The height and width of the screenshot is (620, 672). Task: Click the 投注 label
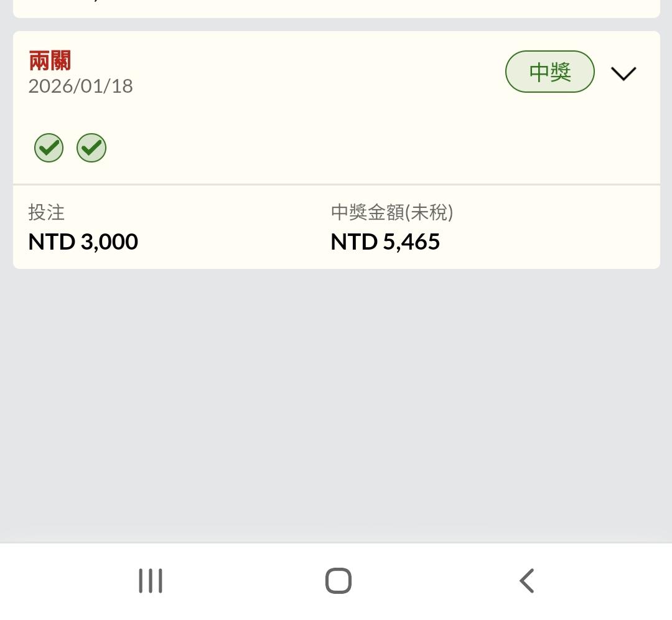point(47,213)
